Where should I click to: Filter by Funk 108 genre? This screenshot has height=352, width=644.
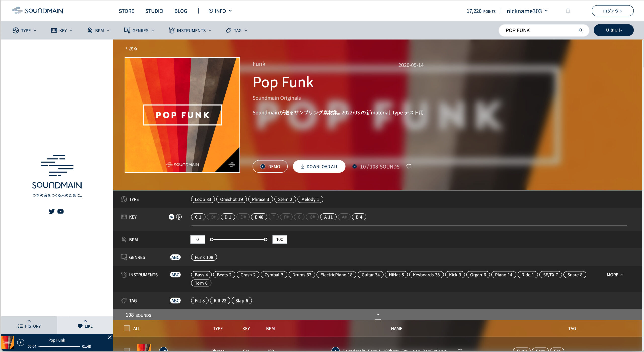pyautogui.click(x=204, y=257)
